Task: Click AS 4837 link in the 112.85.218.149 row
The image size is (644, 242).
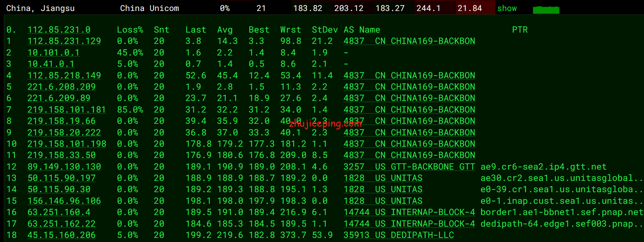Action: (x=409, y=76)
